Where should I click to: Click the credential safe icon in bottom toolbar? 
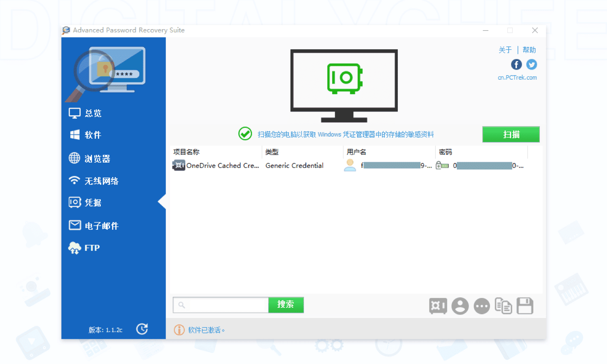pos(438,306)
